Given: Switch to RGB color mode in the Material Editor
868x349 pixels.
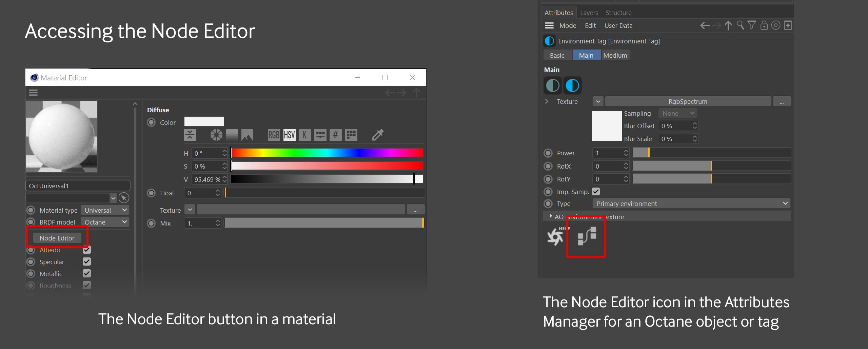Looking at the screenshot, I should coord(274,134).
